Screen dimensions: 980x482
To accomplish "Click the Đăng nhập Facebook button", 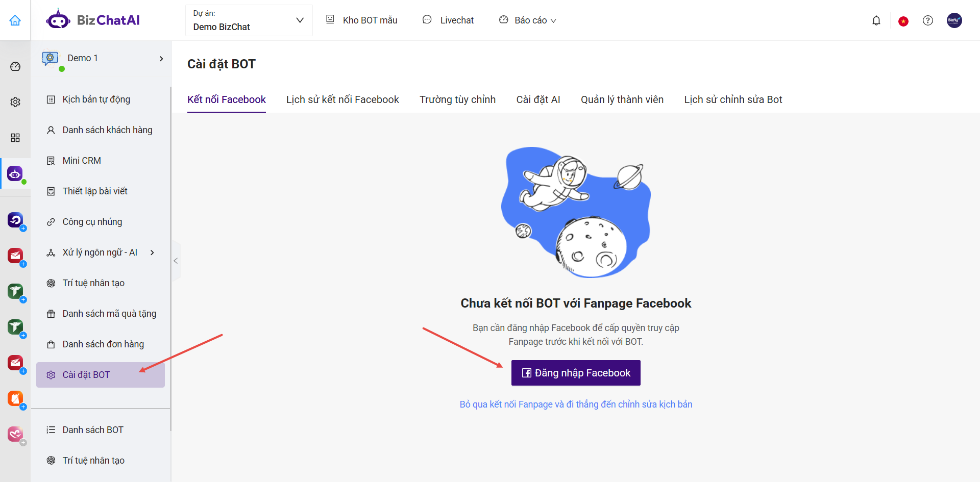I will pos(576,373).
